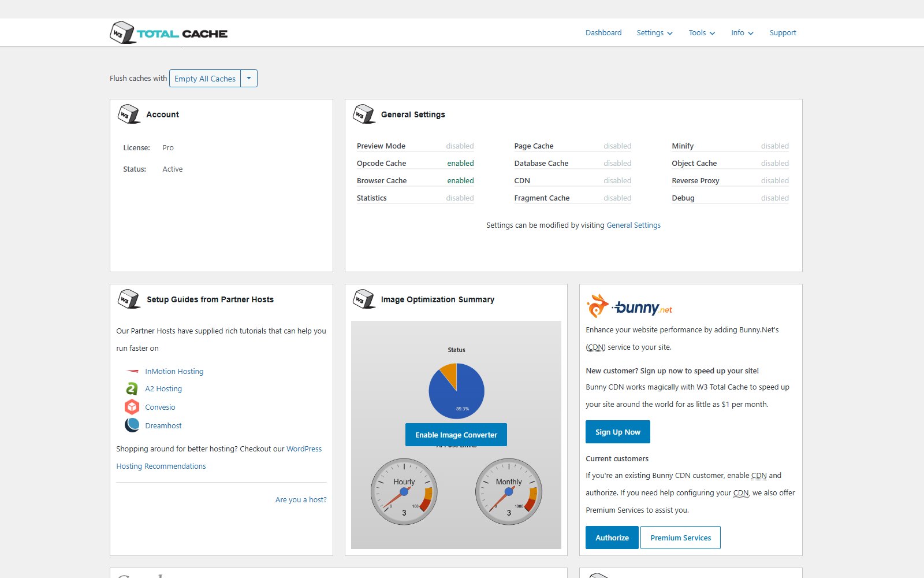
Task: Click the Object Cache label
Action: pos(694,164)
